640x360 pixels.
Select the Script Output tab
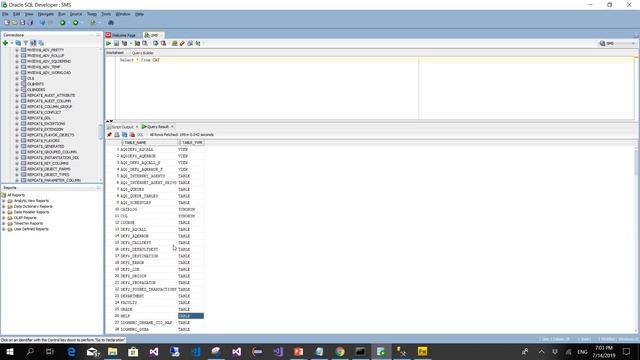click(x=121, y=127)
